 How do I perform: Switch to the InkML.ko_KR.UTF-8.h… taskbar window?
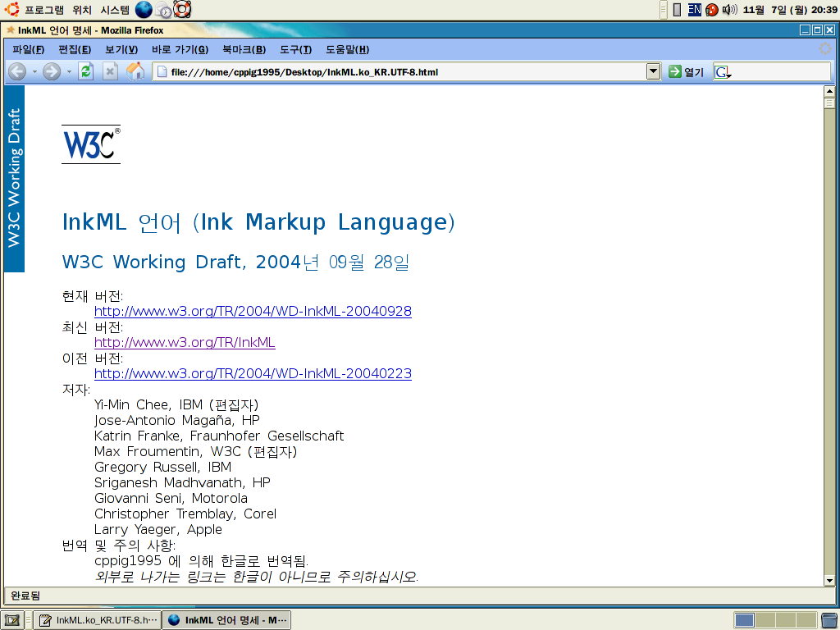click(x=97, y=620)
